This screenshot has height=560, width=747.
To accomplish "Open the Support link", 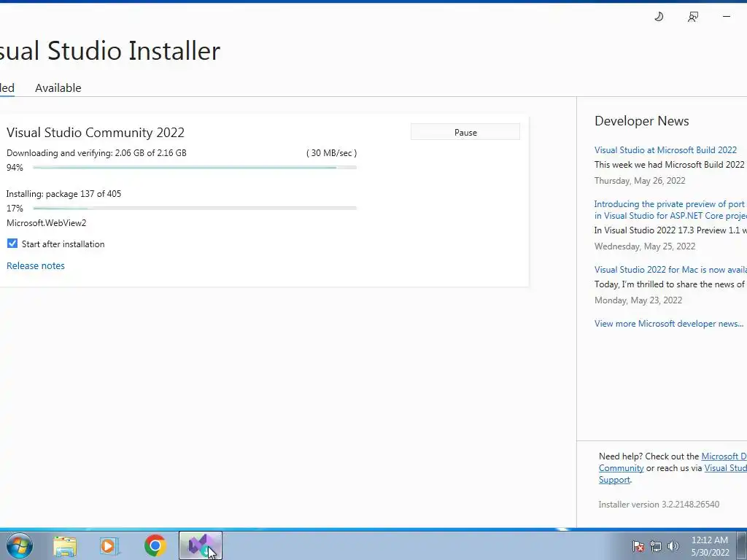I will coord(614,480).
